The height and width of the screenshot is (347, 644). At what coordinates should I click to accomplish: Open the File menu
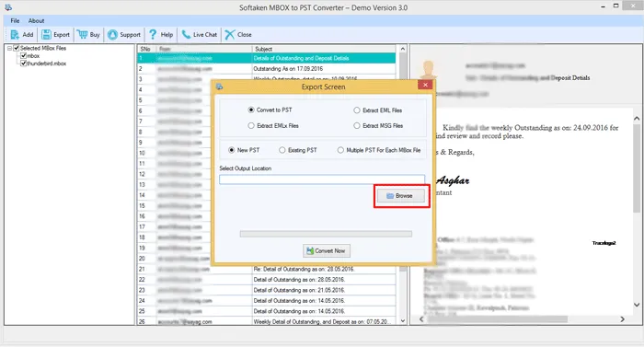point(15,20)
